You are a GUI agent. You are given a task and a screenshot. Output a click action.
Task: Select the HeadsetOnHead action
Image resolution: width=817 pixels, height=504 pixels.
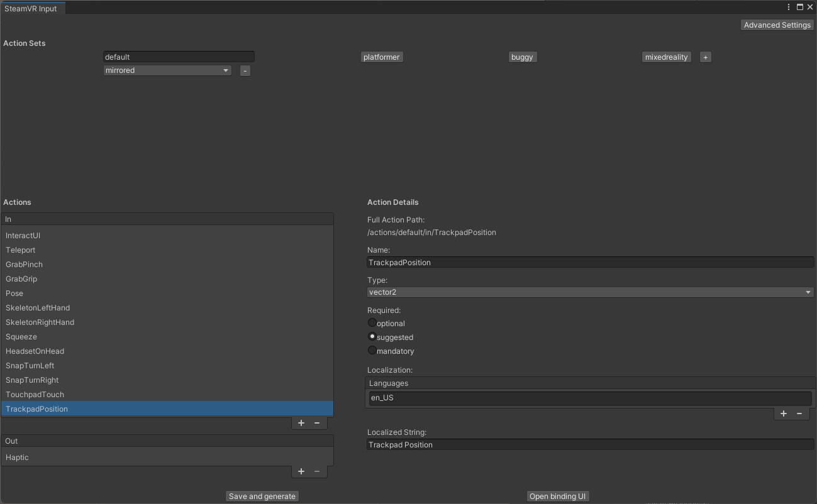[x=167, y=351]
